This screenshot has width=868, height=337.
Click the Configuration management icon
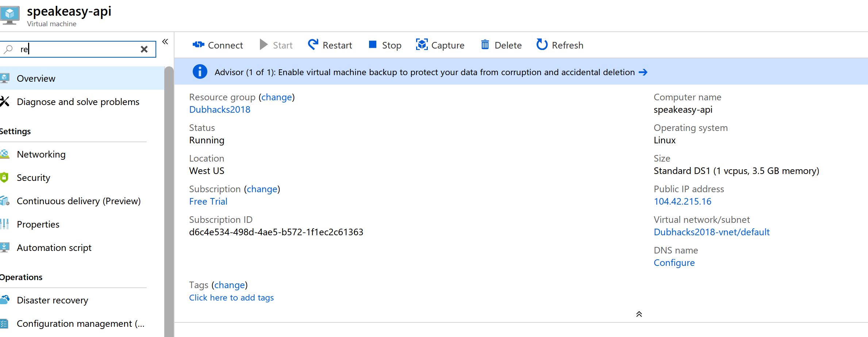(4, 324)
